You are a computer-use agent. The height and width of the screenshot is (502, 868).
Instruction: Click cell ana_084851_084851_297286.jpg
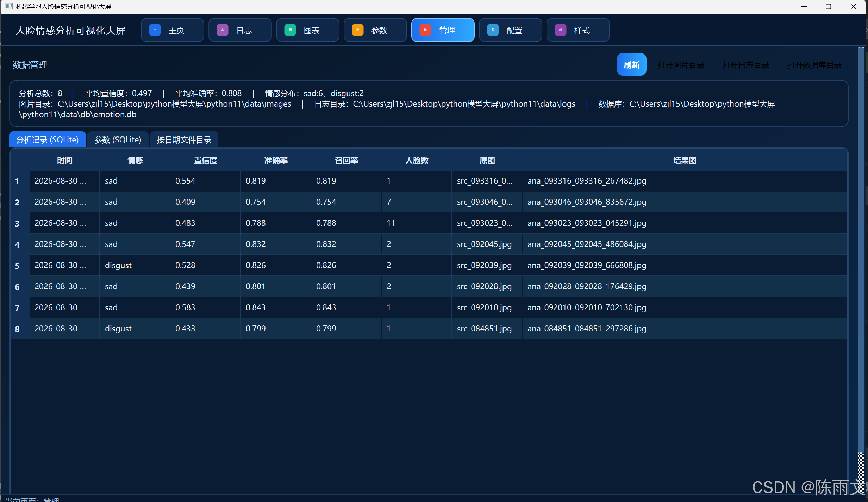click(685, 329)
